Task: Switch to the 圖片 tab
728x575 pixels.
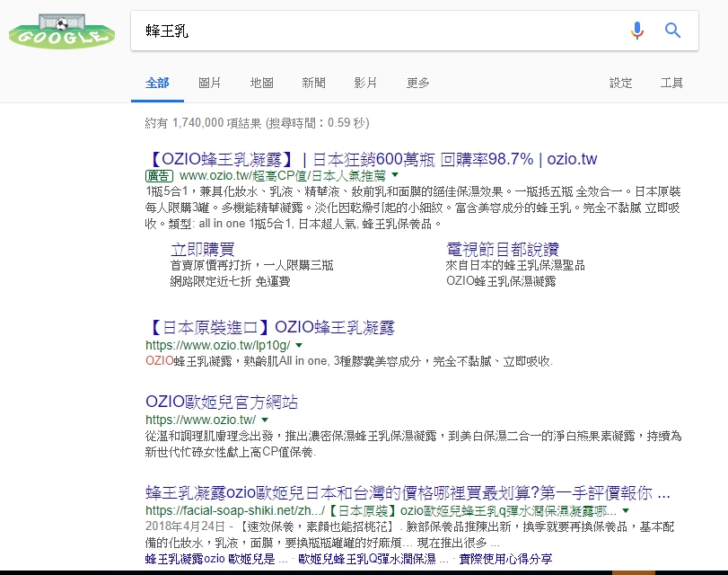Action: [x=209, y=83]
